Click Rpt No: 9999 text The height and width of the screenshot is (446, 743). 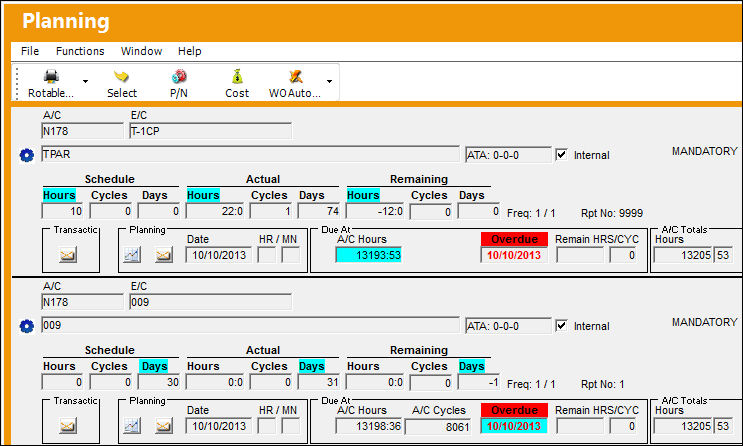(612, 213)
